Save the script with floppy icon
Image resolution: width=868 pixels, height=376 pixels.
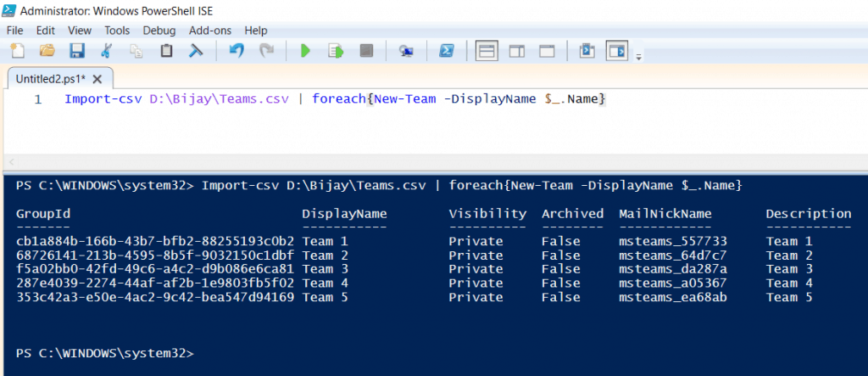pos(77,52)
